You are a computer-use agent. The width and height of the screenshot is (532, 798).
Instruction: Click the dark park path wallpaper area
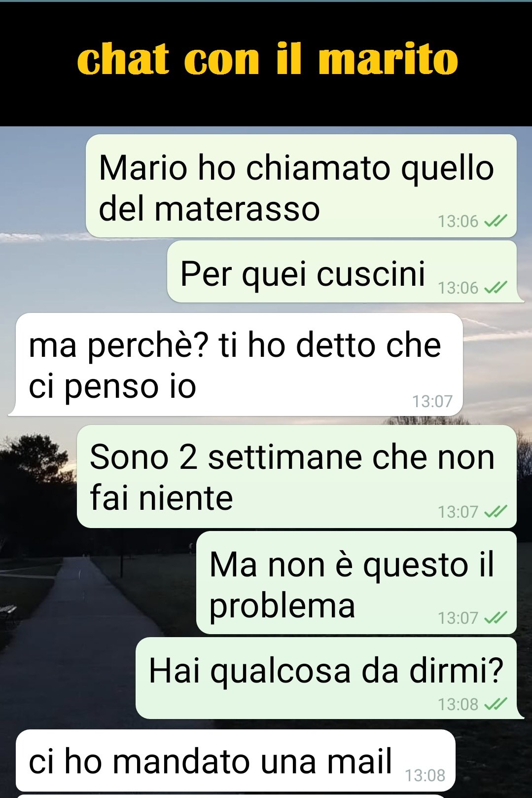[x=74, y=642]
